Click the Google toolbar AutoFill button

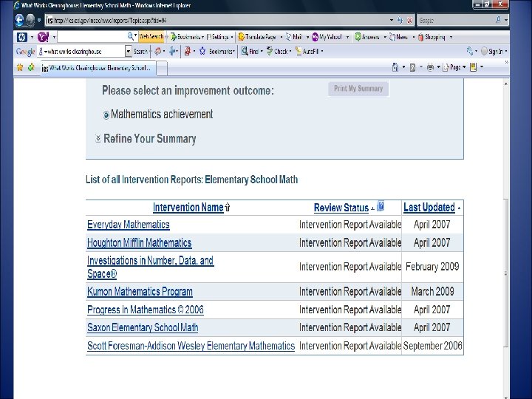pyautogui.click(x=307, y=51)
